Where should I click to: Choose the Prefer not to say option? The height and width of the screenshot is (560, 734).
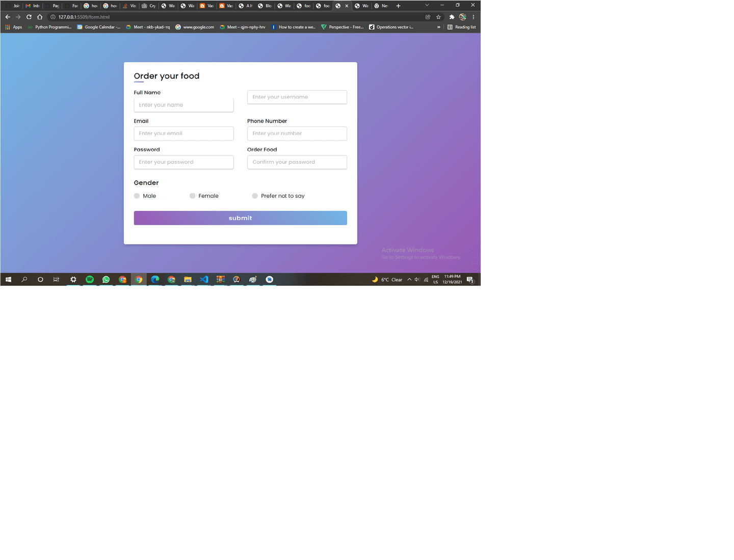[255, 196]
